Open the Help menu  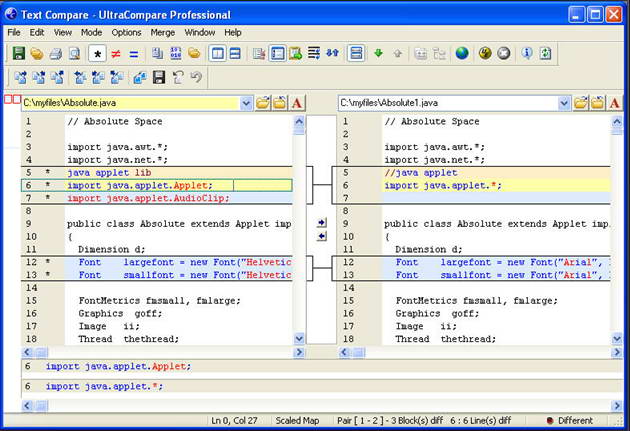pos(233,33)
